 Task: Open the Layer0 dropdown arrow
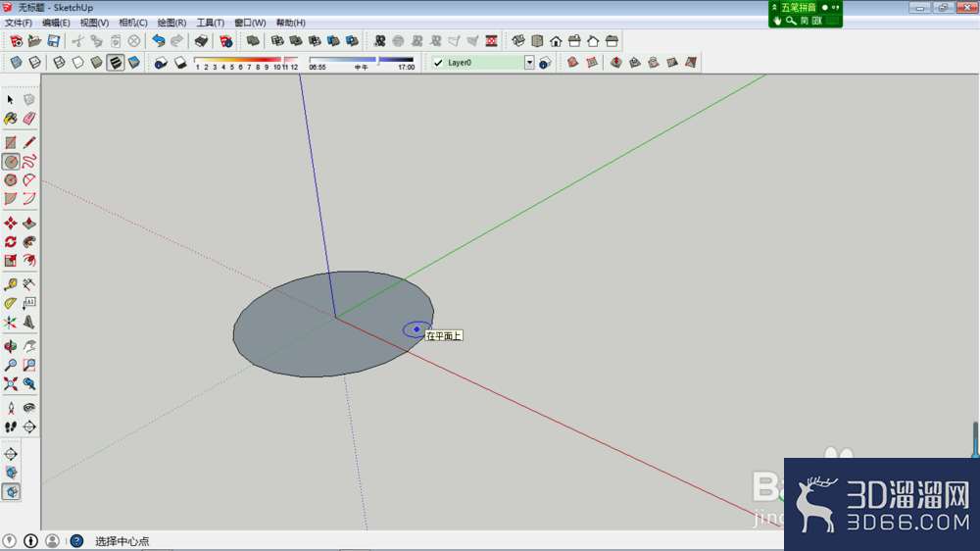coord(529,63)
